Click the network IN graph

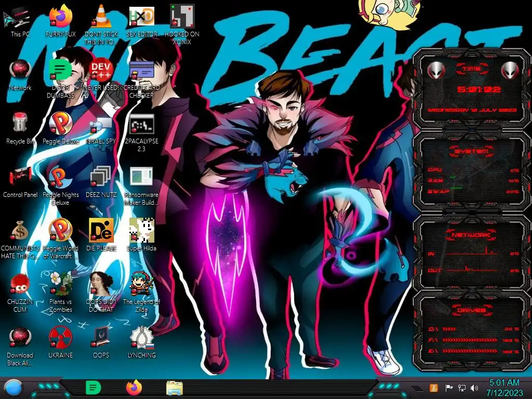[x=472, y=251]
